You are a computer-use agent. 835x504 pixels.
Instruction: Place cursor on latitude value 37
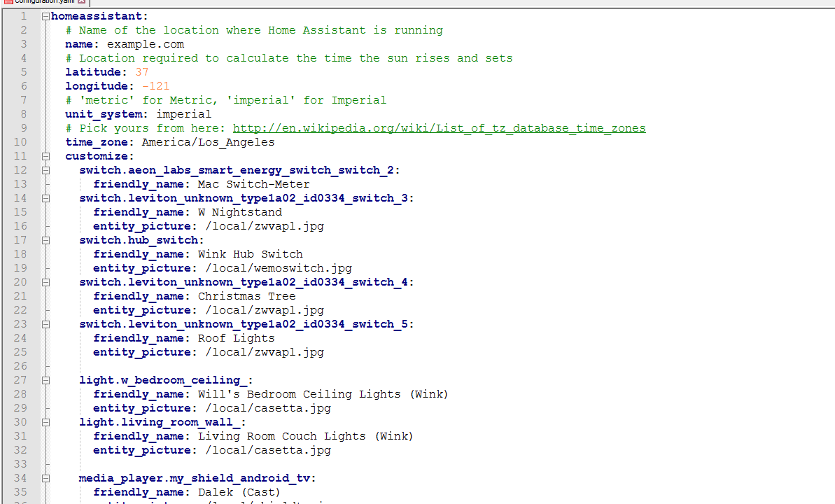(x=141, y=72)
